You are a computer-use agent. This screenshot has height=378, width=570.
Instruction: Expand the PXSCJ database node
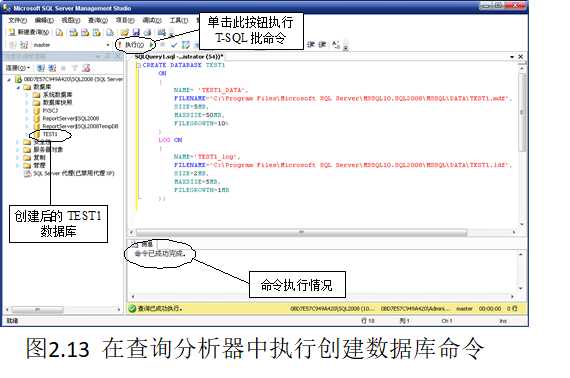coord(27,110)
